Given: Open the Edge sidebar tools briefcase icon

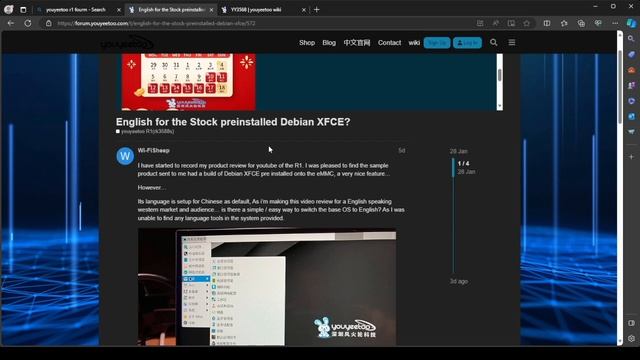Looking at the screenshot, I should coord(631,70).
